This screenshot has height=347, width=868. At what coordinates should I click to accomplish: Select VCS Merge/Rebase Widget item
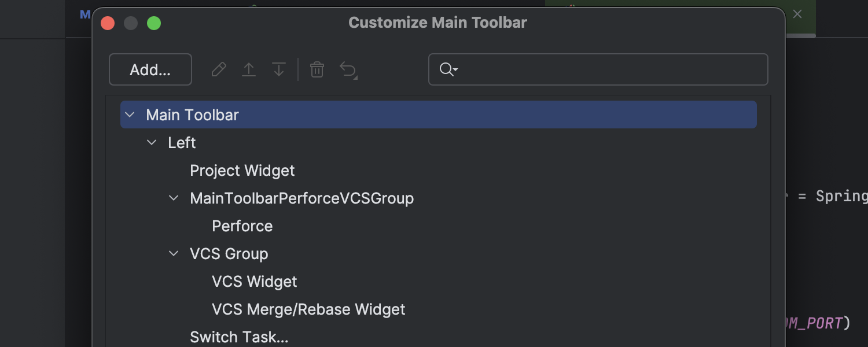(x=308, y=309)
